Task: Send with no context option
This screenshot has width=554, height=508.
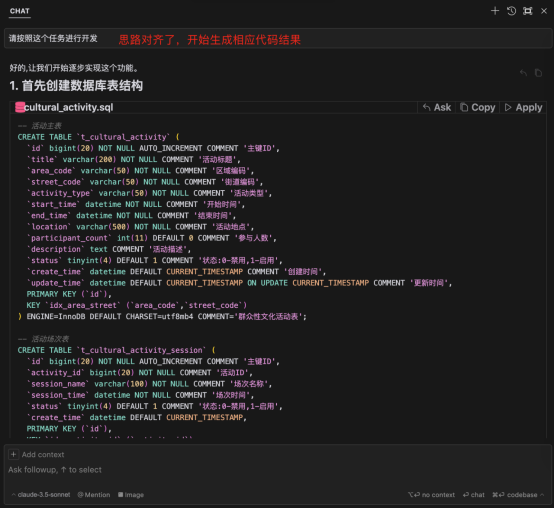Action: (431, 495)
